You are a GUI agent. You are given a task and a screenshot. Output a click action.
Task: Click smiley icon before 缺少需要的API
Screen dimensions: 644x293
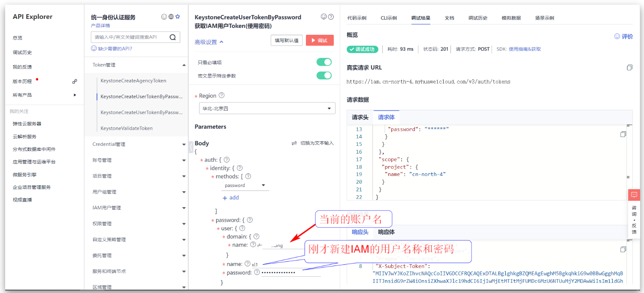pos(94,48)
